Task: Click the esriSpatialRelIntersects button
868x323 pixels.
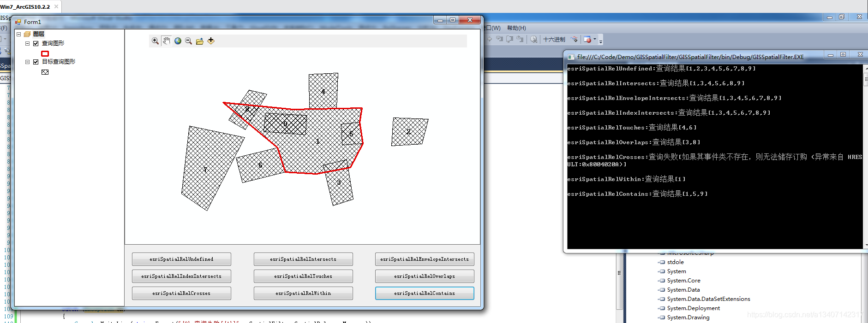Action: click(303, 259)
